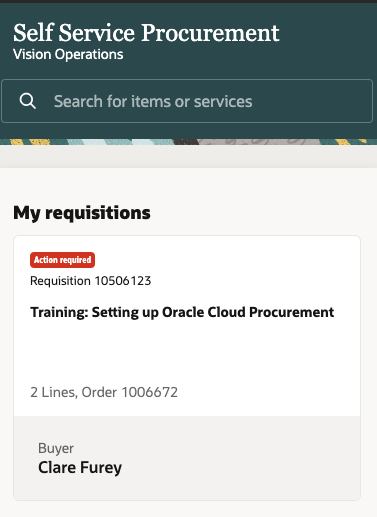Click the magnifying glass search icon
377x517 pixels.
pyautogui.click(x=27, y=101)
